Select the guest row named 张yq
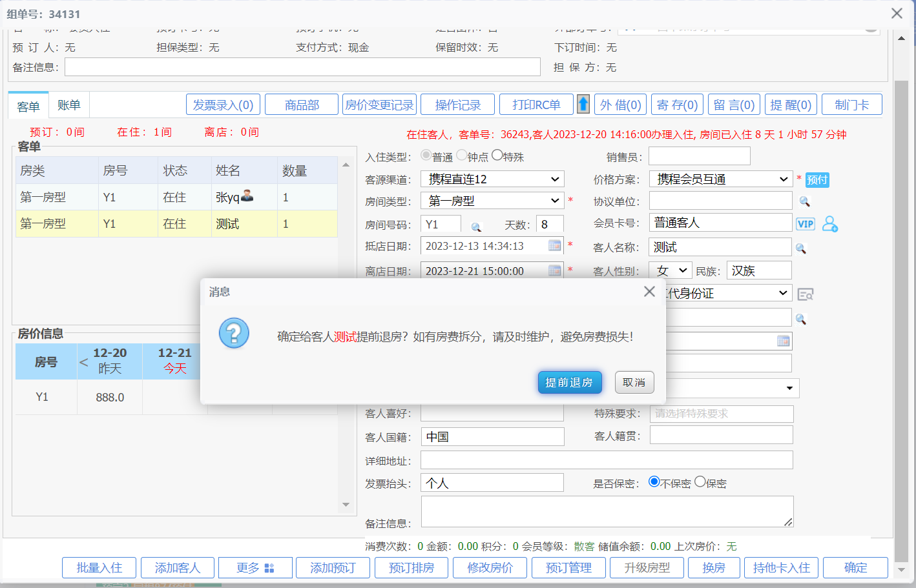The image size is (916, 588). pyautogui.click(x=176, y=197)
